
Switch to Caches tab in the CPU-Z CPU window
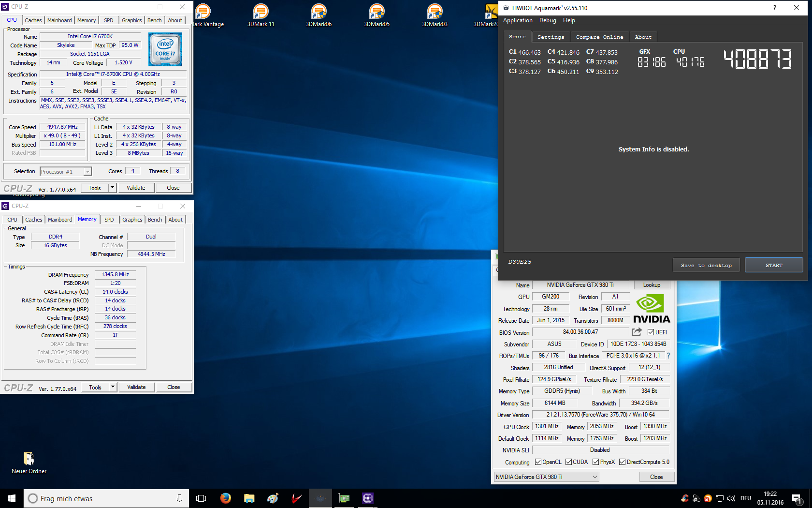click(x=33, y=20)
